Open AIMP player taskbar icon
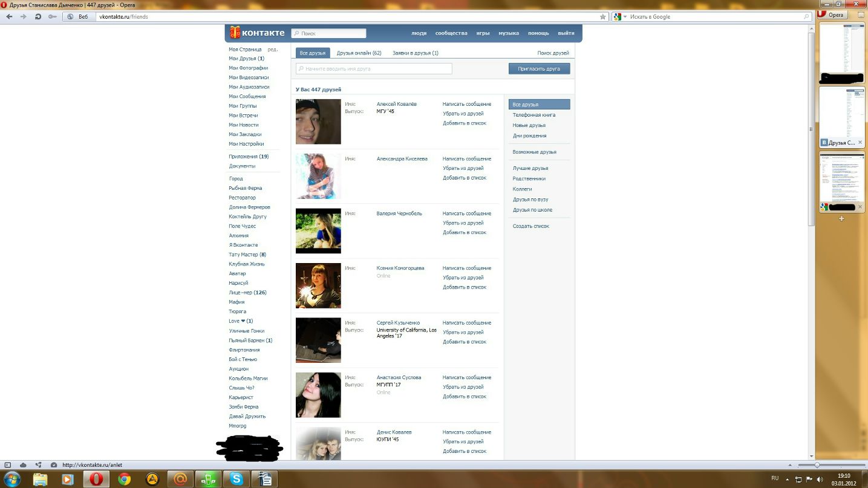The height and width of the screenshot is (488, 868). pyautogui.click(x=152, y=480)
